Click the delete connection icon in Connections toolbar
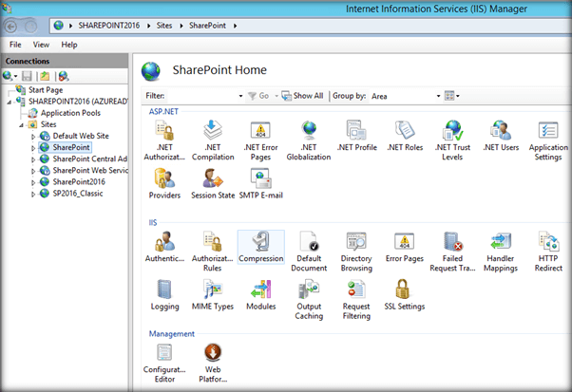The height and width of the screenshot is (392, 572). [64, 76]
